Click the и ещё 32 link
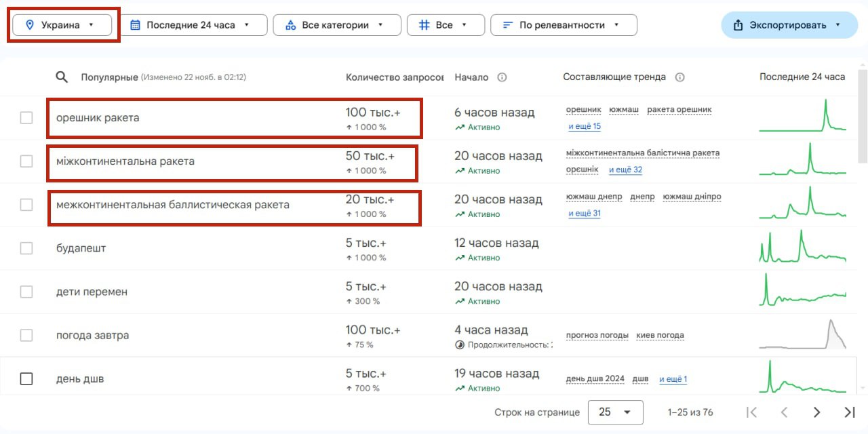This screenshot has width=868, height=434. pos(625,170)
